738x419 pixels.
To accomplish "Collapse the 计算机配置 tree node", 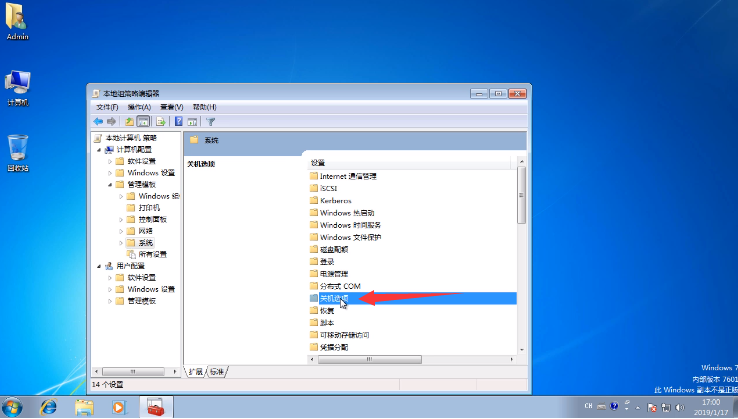I will pos(99,150).
